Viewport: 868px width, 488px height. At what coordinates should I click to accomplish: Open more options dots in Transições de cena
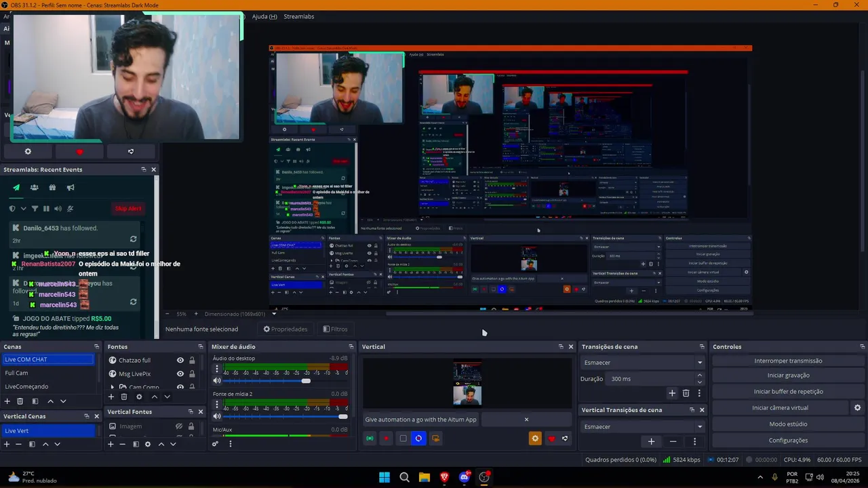[x=699, y=393]
